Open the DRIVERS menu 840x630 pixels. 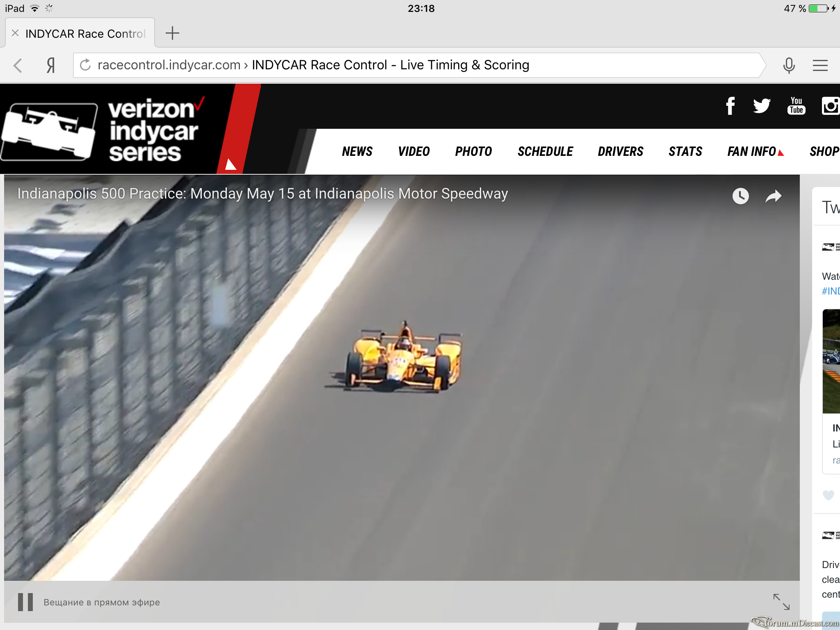click(x=621, y=152)
